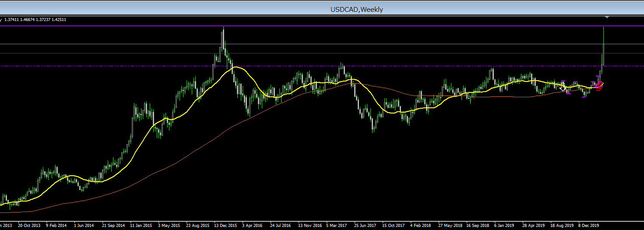Click the 21 Sep 2014 date label
The height and width of the screenshot is (230, 644).
113,226
